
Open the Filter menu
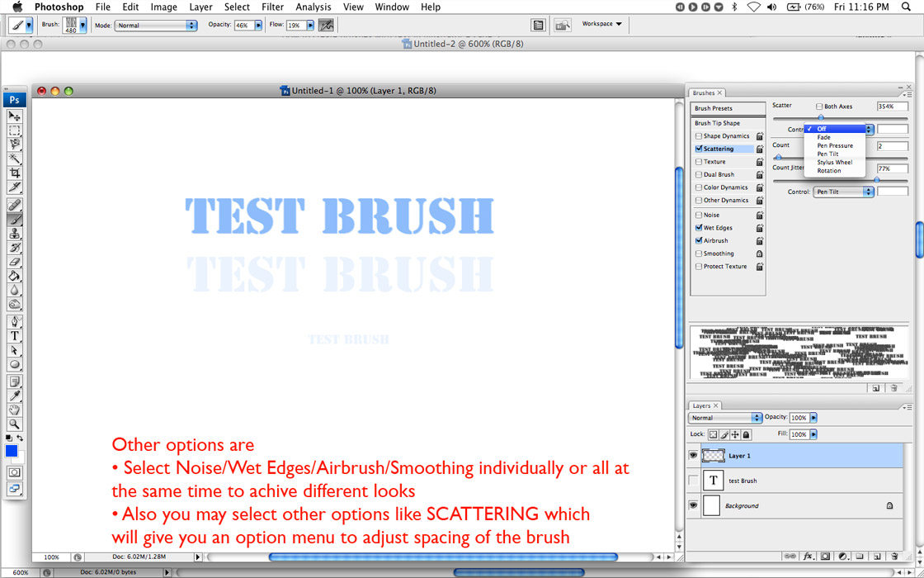tap(273, 7)
